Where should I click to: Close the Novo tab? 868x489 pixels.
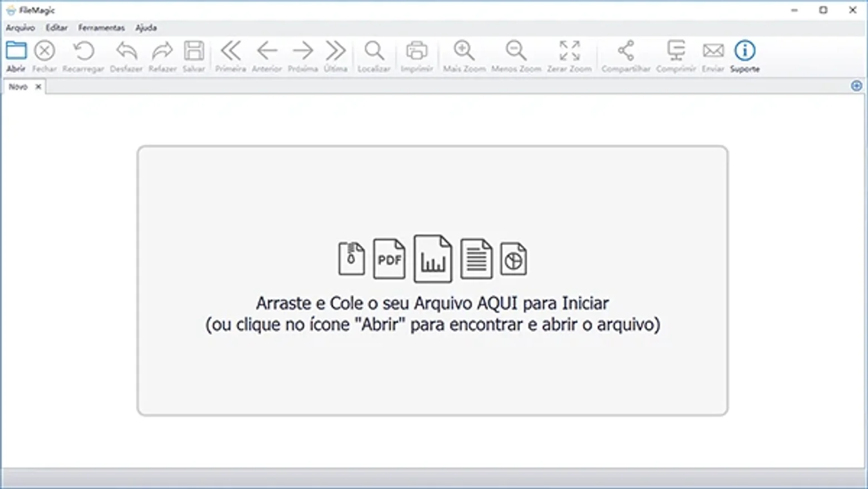coord(38,87)
